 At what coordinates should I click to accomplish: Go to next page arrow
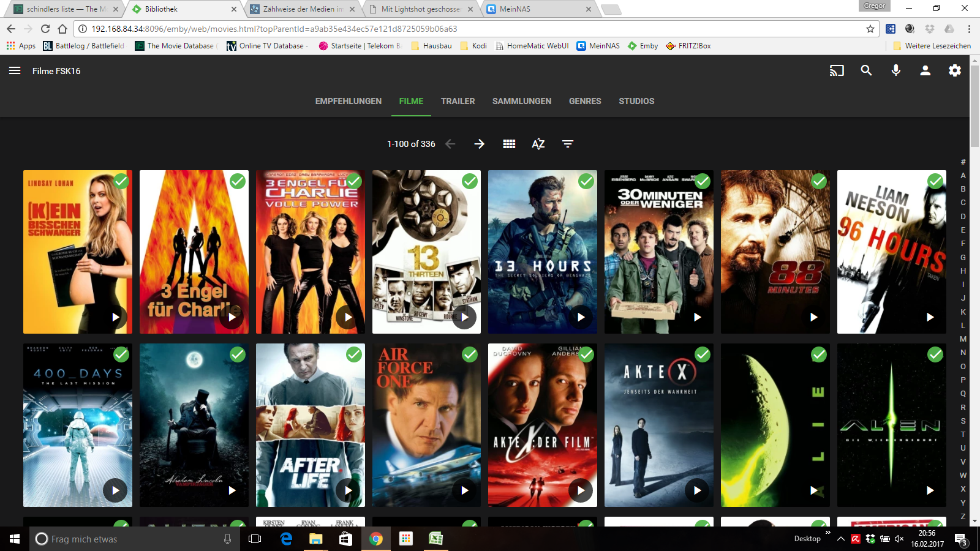(480, 144)
